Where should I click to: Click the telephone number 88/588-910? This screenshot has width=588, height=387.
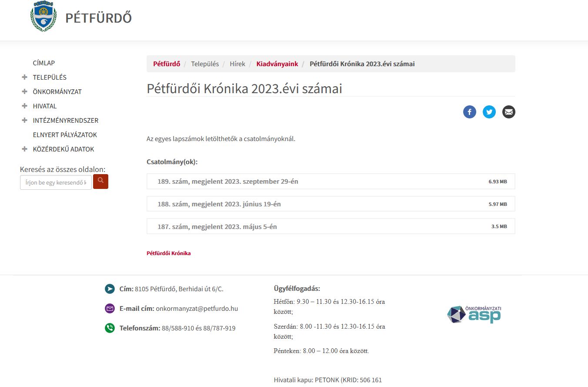[x=178, y=328]
